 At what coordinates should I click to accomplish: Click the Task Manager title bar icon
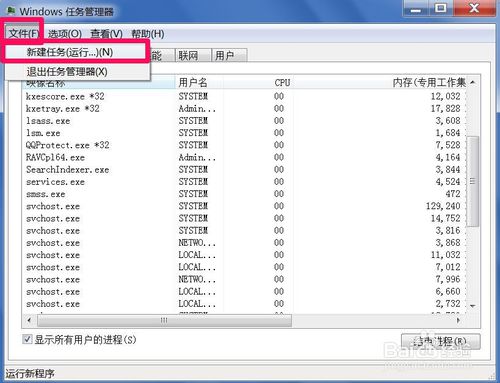(11, 11)
